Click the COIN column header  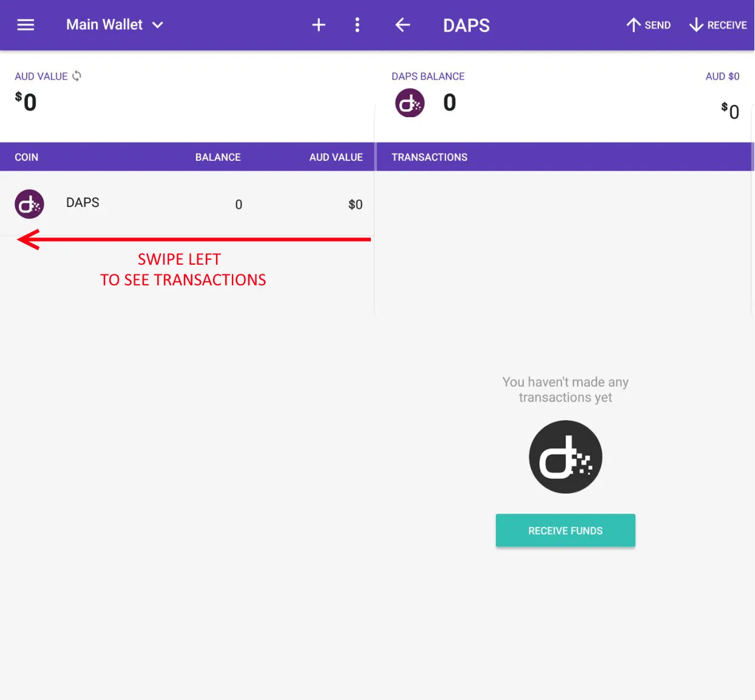[x=27, y=157]
